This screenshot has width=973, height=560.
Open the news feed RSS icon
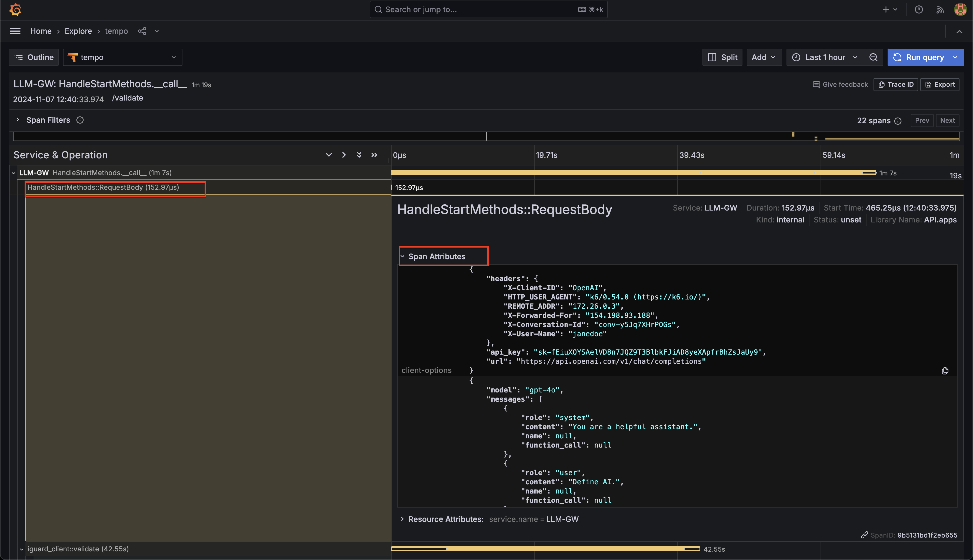939,9
